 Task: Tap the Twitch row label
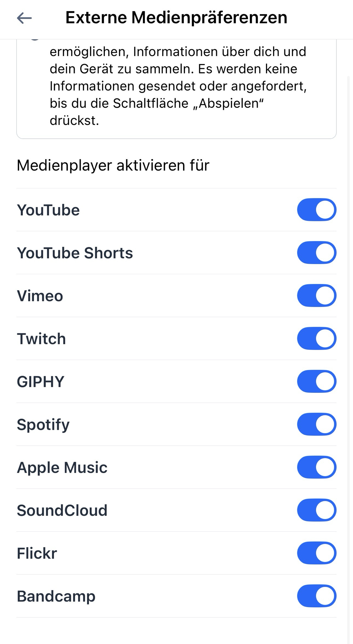point(41,339)
